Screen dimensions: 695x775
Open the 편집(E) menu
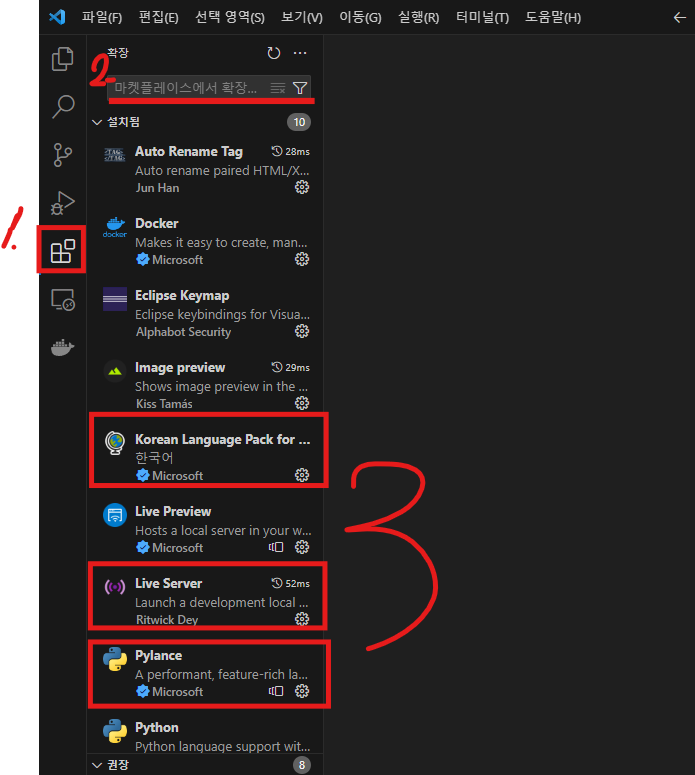click(x=159, y=18)
